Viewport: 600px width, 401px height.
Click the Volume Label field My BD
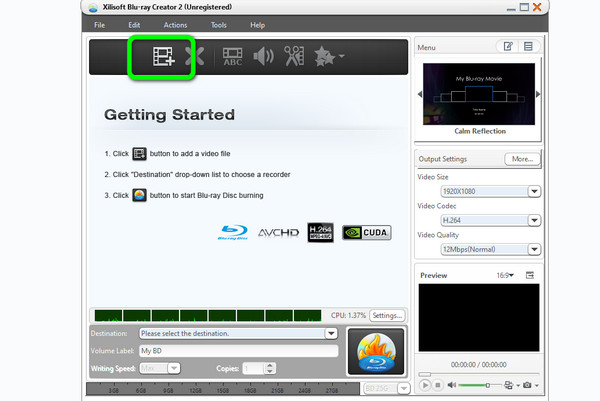(239, 351)
